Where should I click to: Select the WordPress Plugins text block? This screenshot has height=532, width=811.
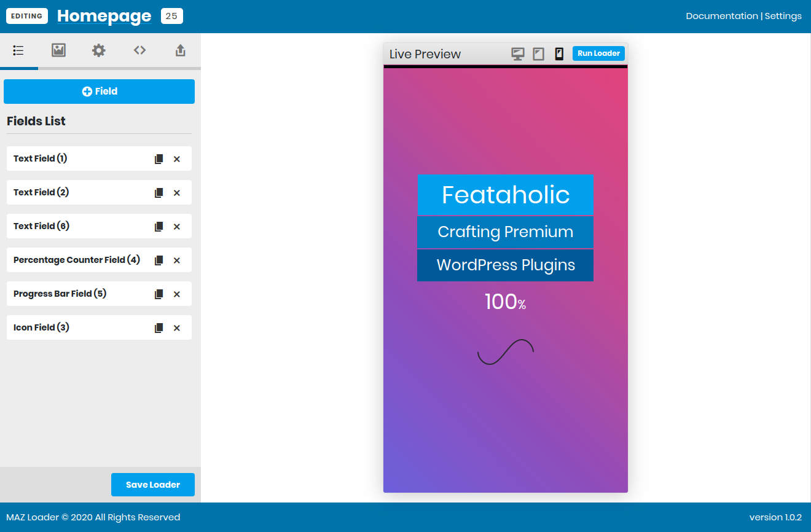505,265
